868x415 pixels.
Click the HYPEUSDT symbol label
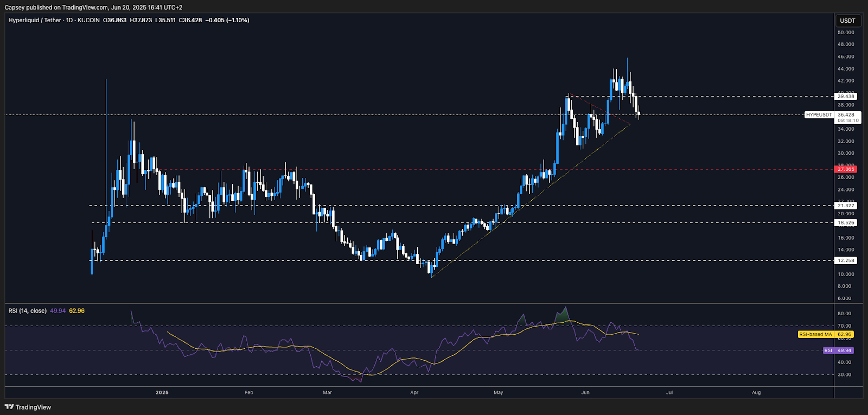tap(819, 115)
